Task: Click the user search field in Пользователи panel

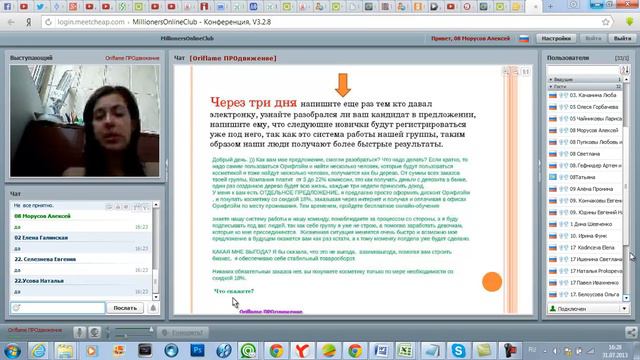Action: click(x=583, y=70)
